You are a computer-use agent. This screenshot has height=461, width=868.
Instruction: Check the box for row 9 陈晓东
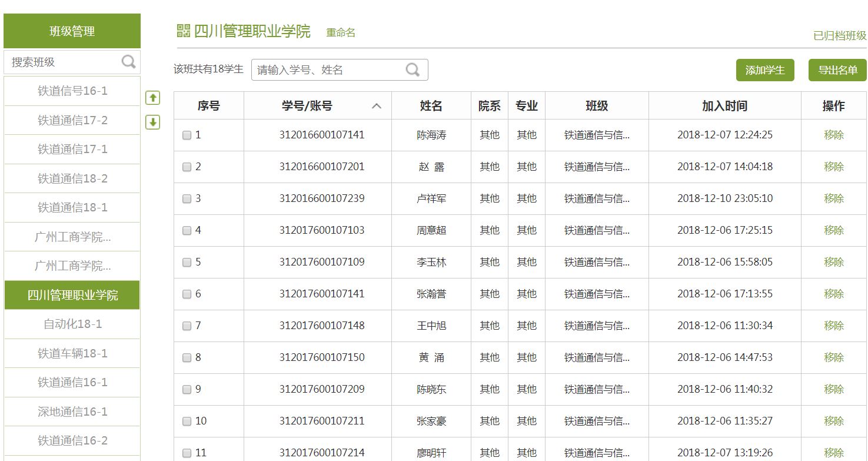(x=187, y=389)
